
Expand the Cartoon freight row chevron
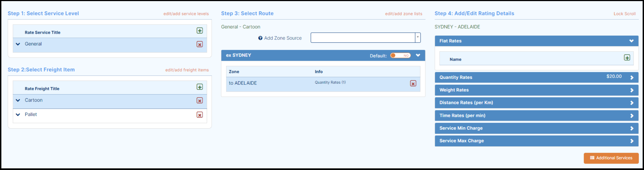(x=18, y=100)
